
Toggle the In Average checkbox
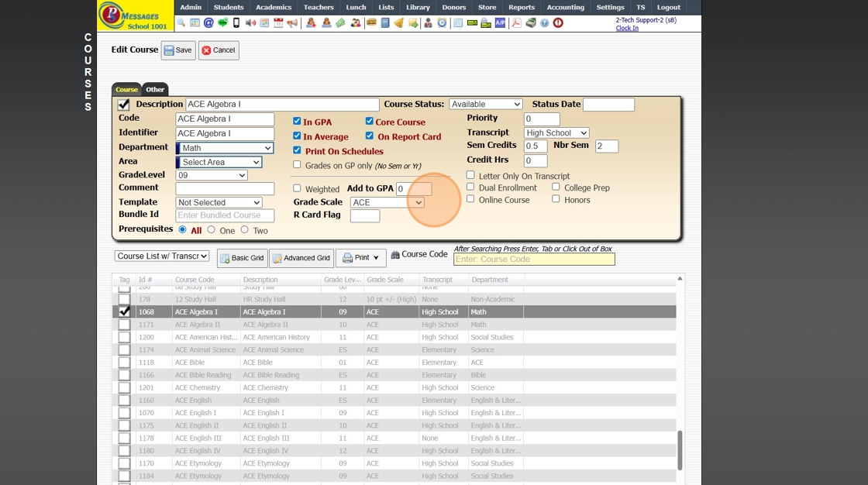pyautogui.click(x=297, y=136)
